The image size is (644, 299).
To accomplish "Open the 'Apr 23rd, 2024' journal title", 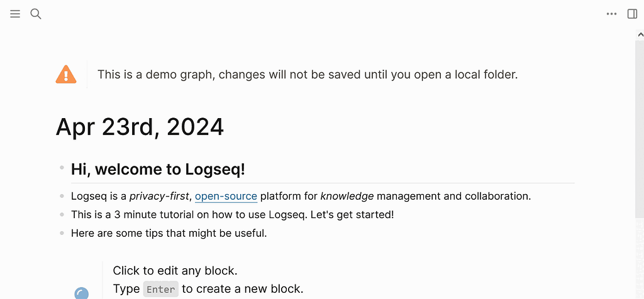I will tap(140, 127).
